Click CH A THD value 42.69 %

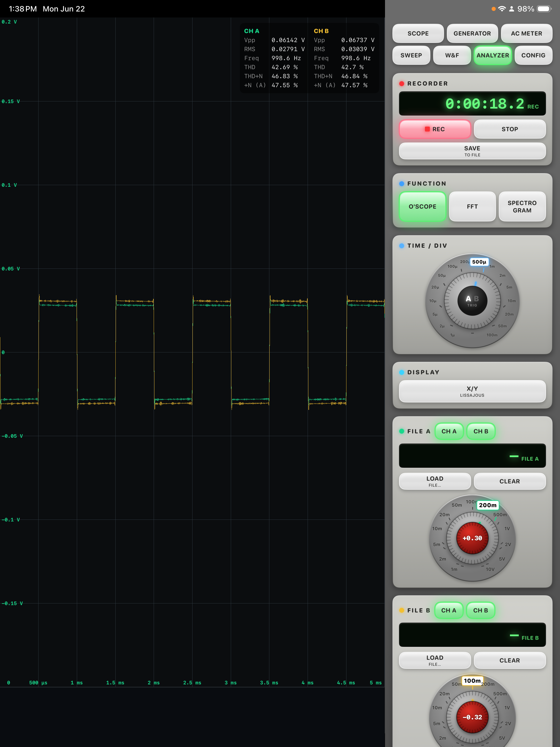(x=284, y=67)
